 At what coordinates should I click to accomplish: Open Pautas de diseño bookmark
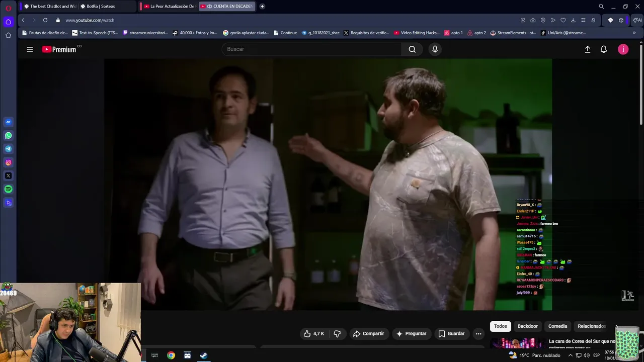coord(45,33)
